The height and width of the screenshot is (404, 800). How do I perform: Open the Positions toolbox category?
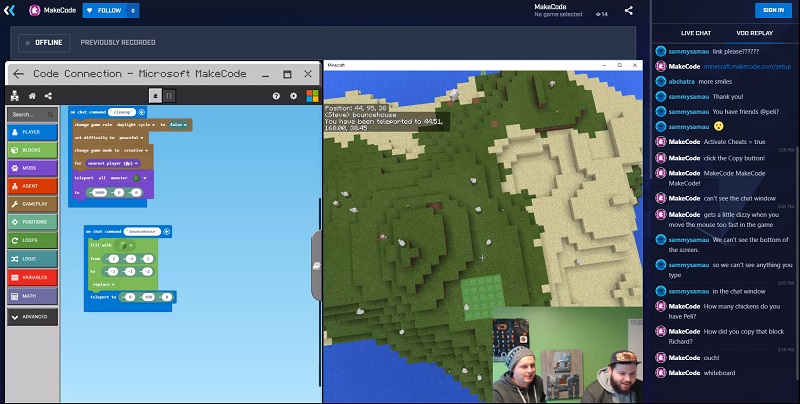coord(32,222)
